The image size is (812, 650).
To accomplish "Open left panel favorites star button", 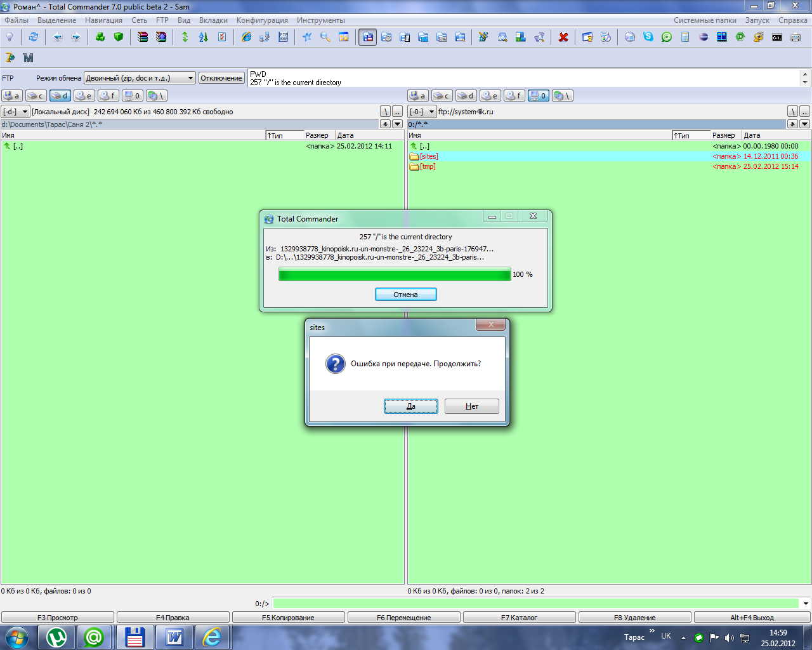I will (386, 124).
